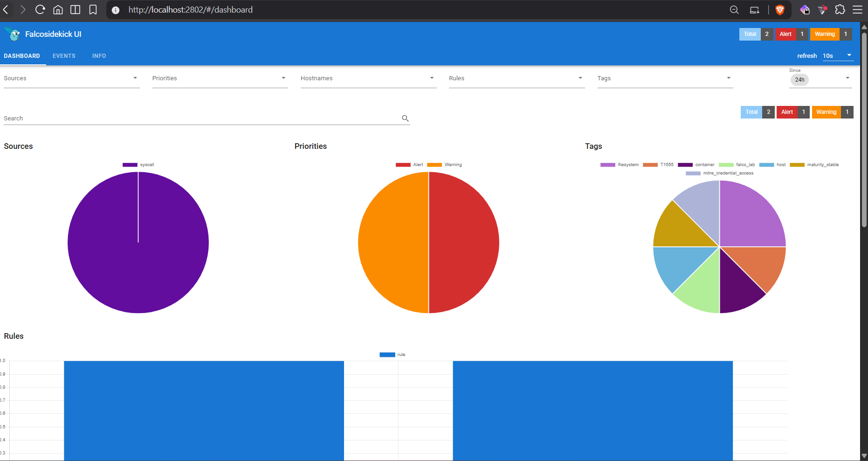Toggle the T1555 tag legend
The width and height of the screenshot is (868, 461).
658,165
